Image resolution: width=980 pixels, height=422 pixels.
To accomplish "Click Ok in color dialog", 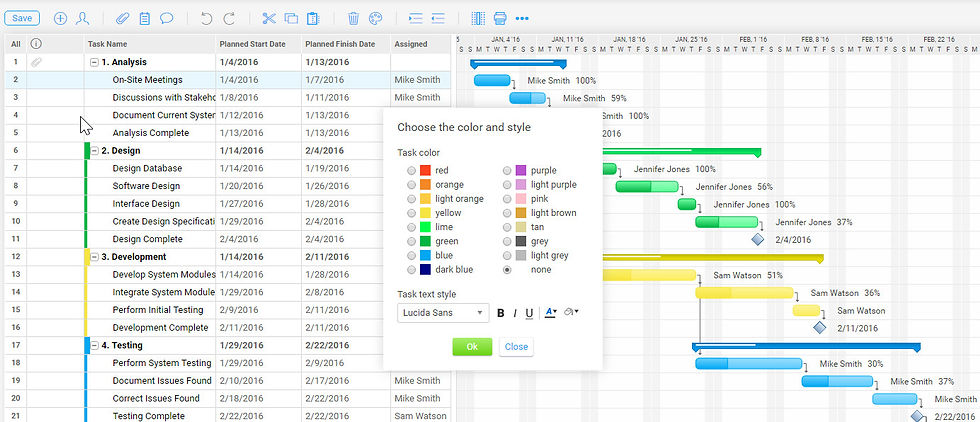I will point(472,347).
